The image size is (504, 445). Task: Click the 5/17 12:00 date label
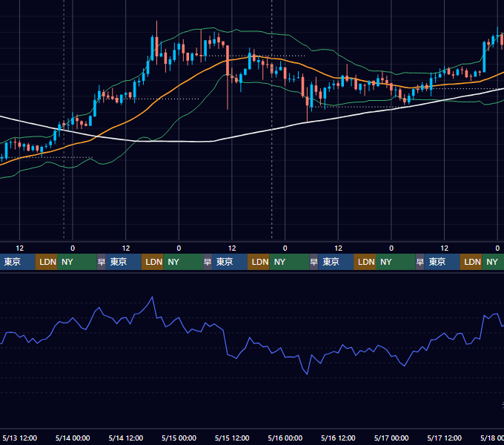point(444,438)
